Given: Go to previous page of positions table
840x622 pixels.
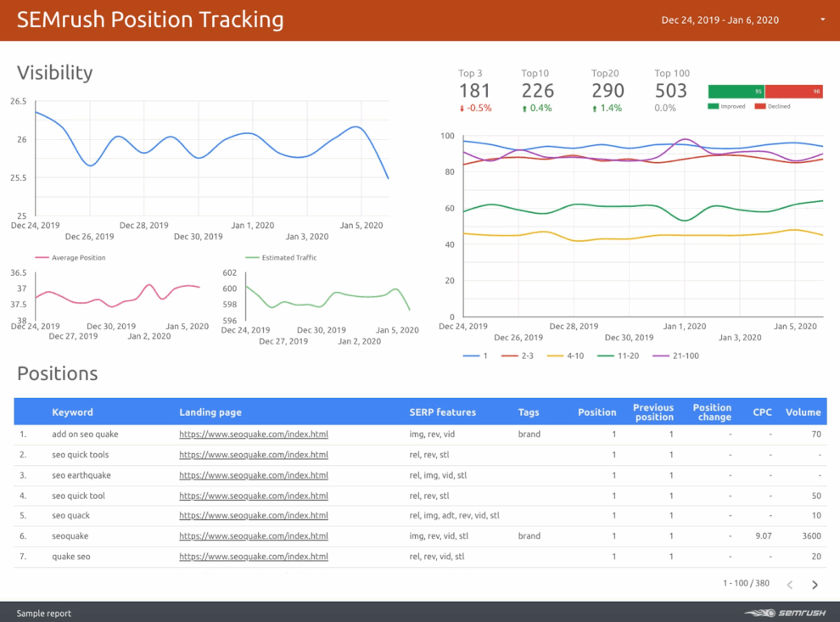Looking at the screenshot, I should click(790, 585).
